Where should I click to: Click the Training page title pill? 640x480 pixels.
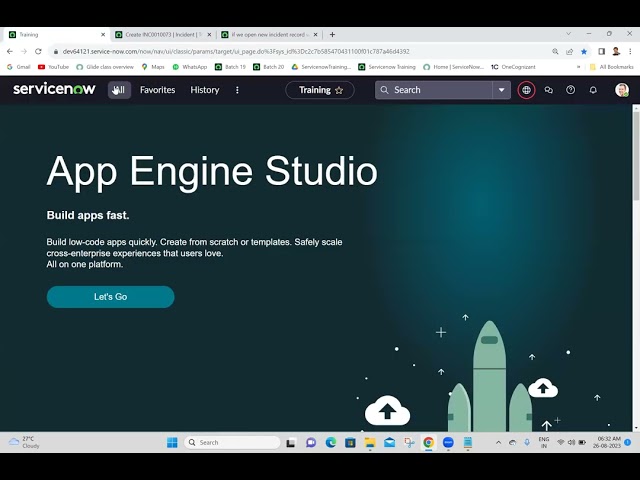pos(320,90)
